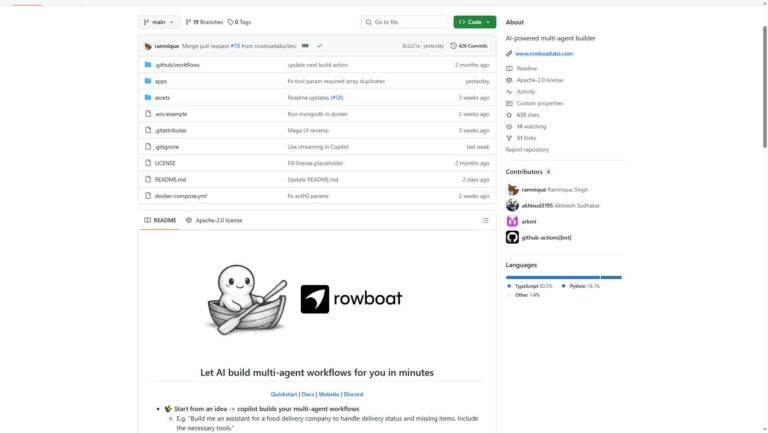The width and height of the screenshot is (768, 433).
Task: Open commit 'Fill license placeholder'
Action: click(x=315, y=163)
